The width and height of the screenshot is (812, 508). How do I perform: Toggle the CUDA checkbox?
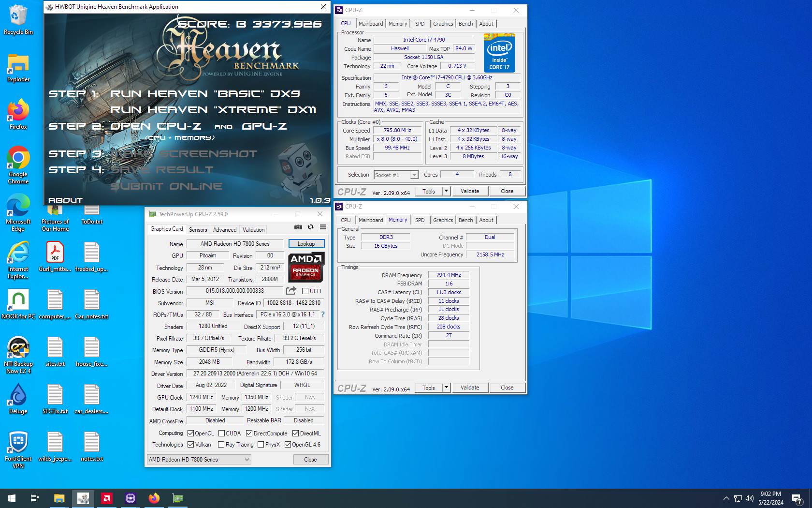click(x=221, y=433)
